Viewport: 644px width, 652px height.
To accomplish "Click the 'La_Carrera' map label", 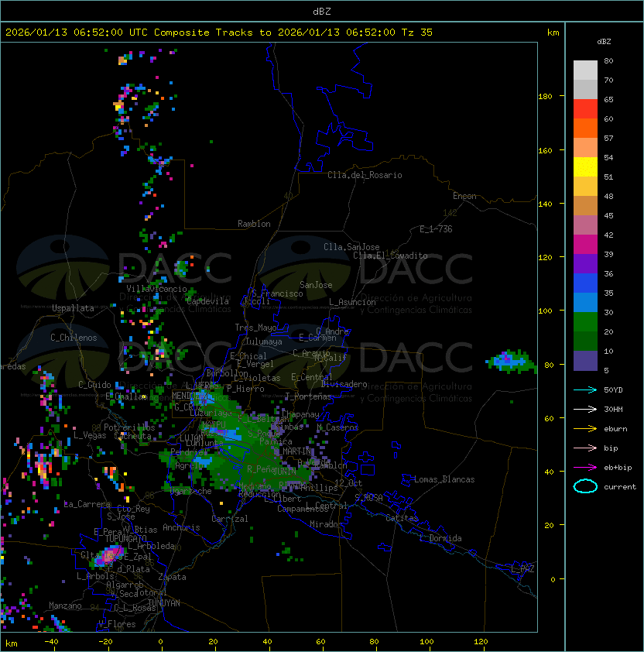I will pos(87,504).
